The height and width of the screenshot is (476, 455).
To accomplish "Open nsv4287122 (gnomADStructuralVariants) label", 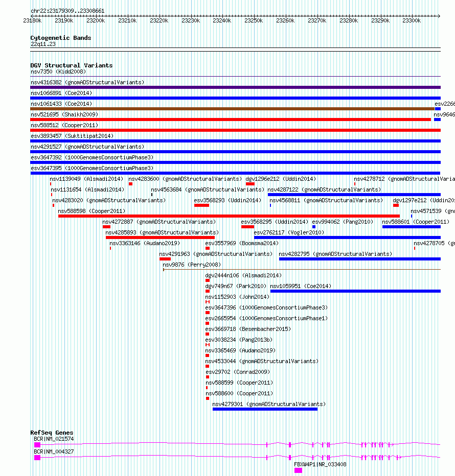I will (x=324, y=189).
